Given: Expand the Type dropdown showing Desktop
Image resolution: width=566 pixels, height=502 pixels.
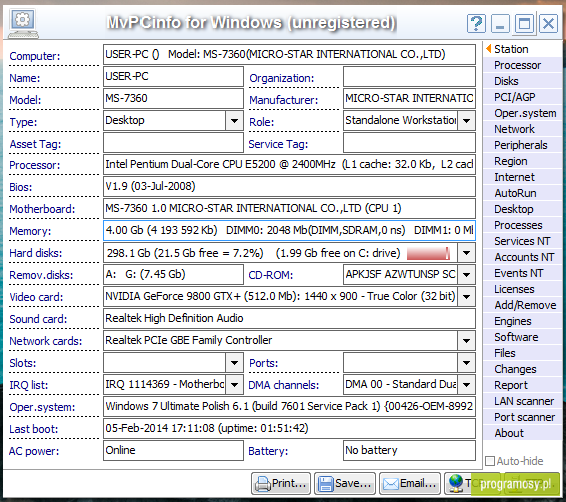Looking at the screenshot, I should [x=234, y=121].
